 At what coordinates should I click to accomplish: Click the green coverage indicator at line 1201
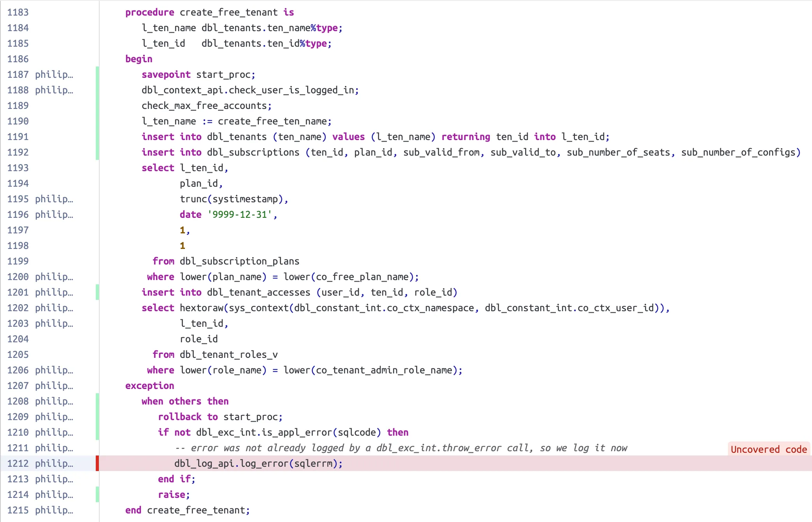[97, 292]
